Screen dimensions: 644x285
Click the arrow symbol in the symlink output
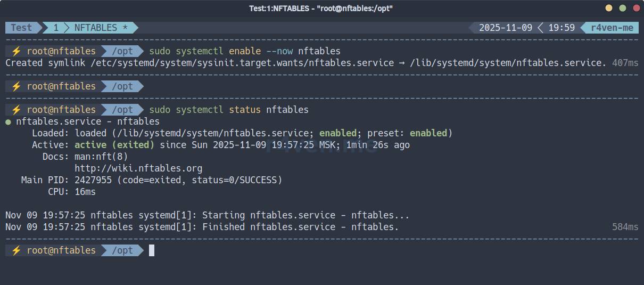click(x=404, y=63)
